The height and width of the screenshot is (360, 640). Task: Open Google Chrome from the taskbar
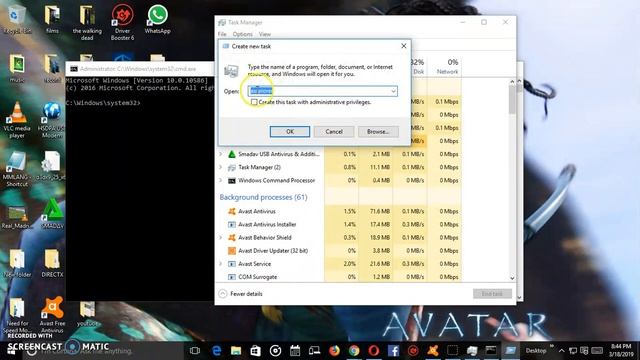click(354, 351)
